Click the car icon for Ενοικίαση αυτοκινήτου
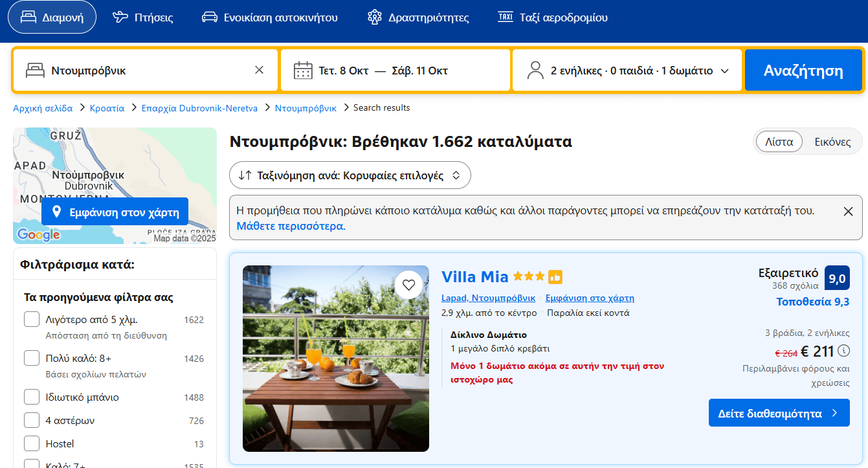The width and height of the screenshot is (868, 468). click(210, 17)
